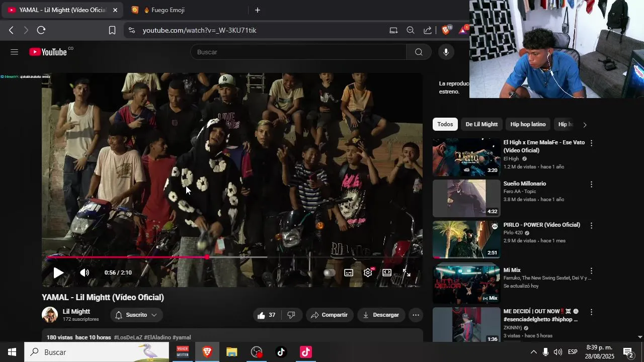Toggle the autoplay switch in player
Image resolution: width=644 pixels, height=362 pixels.
click(x=329, y=273)
